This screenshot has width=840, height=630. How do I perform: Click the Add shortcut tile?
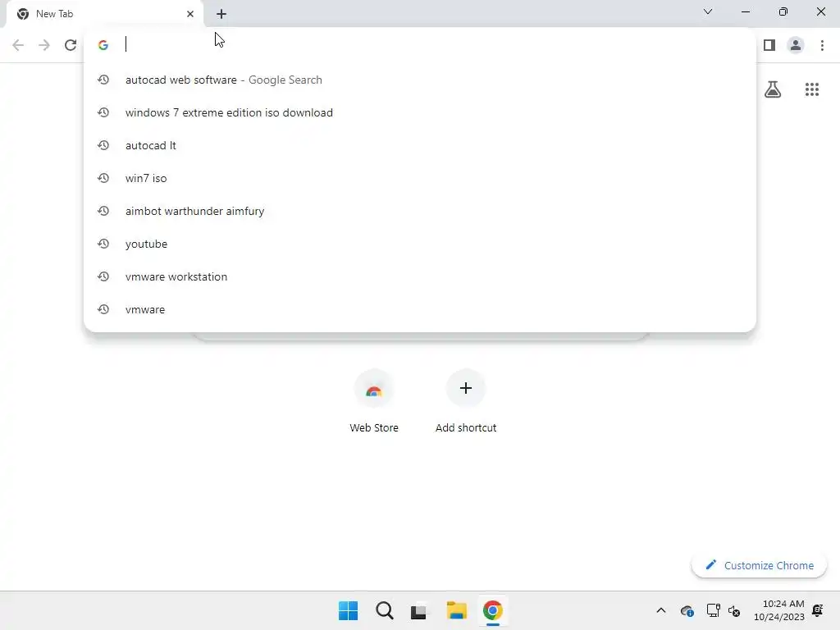[x=466, y=401]
